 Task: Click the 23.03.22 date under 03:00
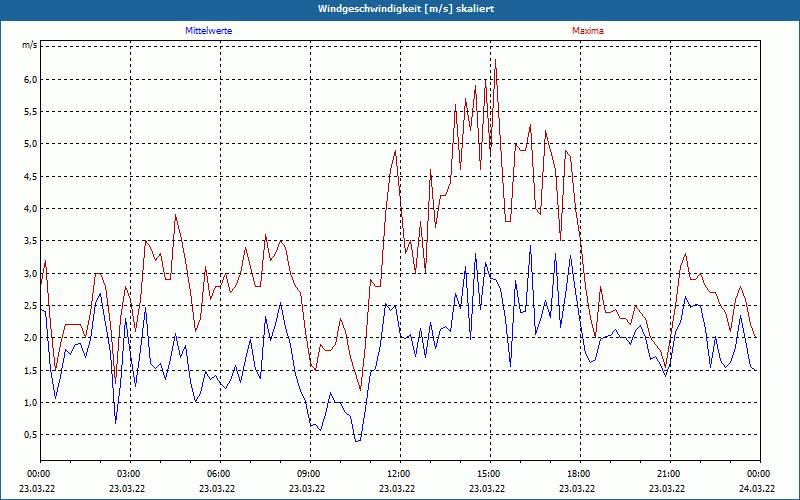coord(127,489)
